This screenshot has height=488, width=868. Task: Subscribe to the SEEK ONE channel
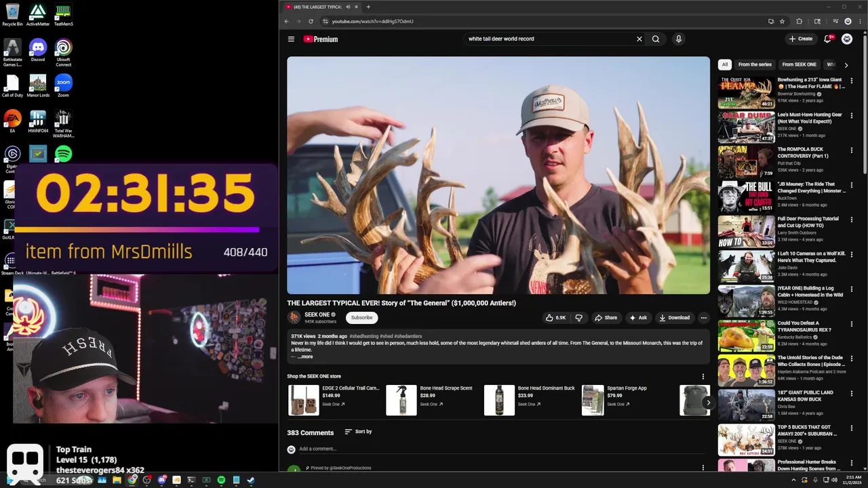(x=361, y=318)
